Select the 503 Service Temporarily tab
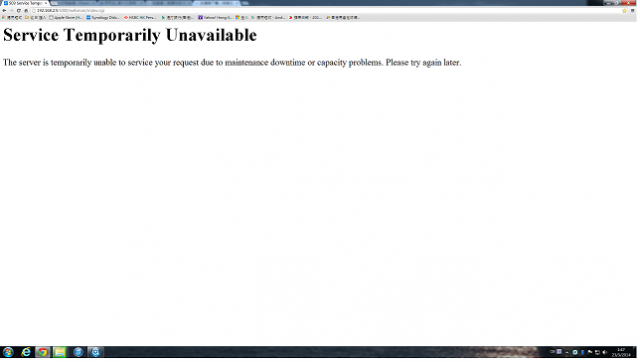Image resolution: width=640 pixels, height=362 pixels. coord(24,3)
